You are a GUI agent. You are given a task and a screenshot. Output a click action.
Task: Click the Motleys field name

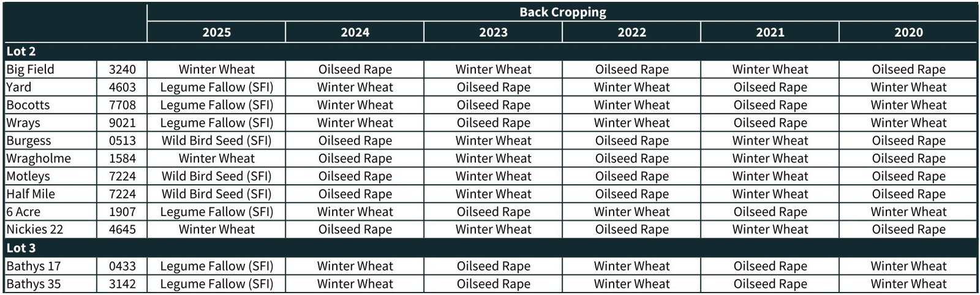tap(28, 176)
